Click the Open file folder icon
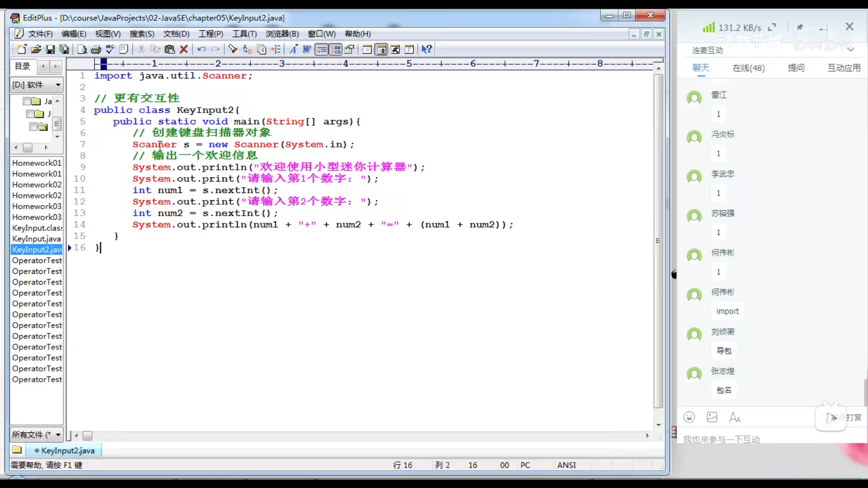This screenshot has height=488, width=868. (x=36, y=49)
